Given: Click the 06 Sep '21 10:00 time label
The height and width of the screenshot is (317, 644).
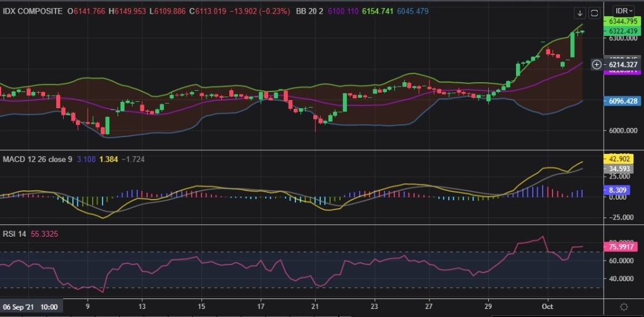Looking at the screenshot, I should pyautogui.click(x=30, y=307).
